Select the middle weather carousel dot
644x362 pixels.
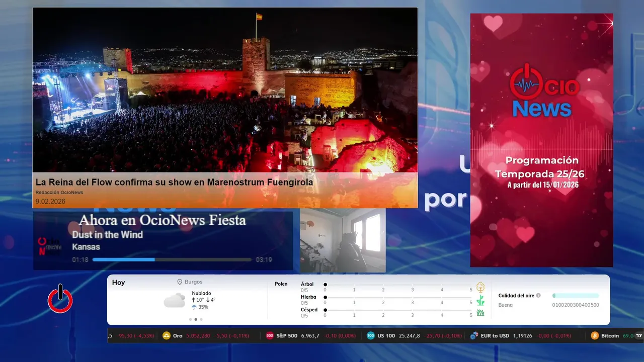[x=196, y=319]
